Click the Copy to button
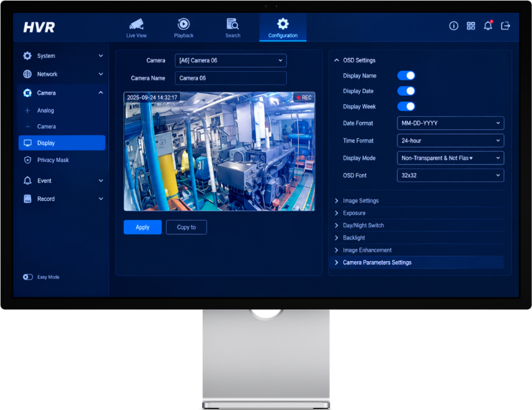 point(187,227)
